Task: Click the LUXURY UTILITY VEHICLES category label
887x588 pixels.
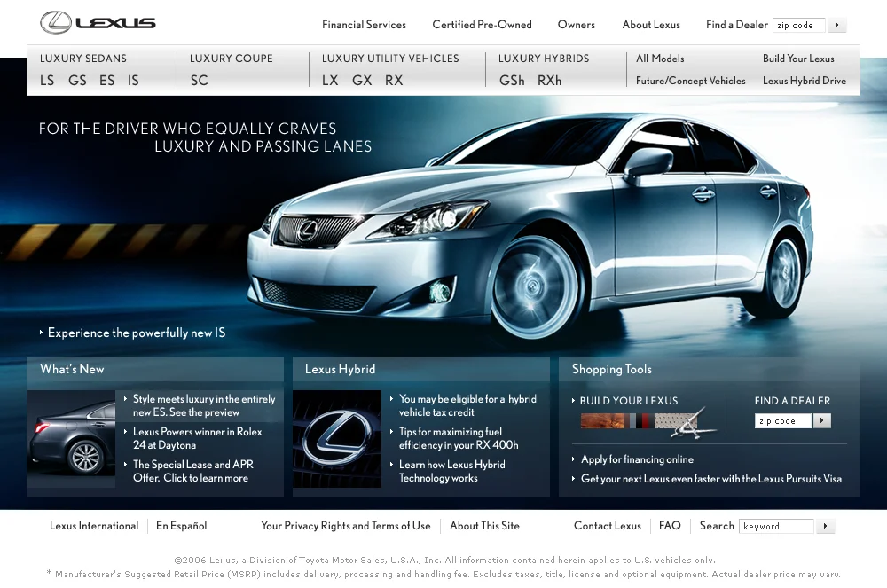Action: click(x=390, y=59)
